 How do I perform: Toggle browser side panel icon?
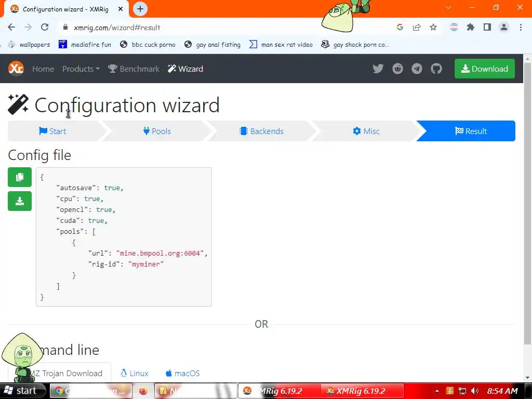coord(487,27)
